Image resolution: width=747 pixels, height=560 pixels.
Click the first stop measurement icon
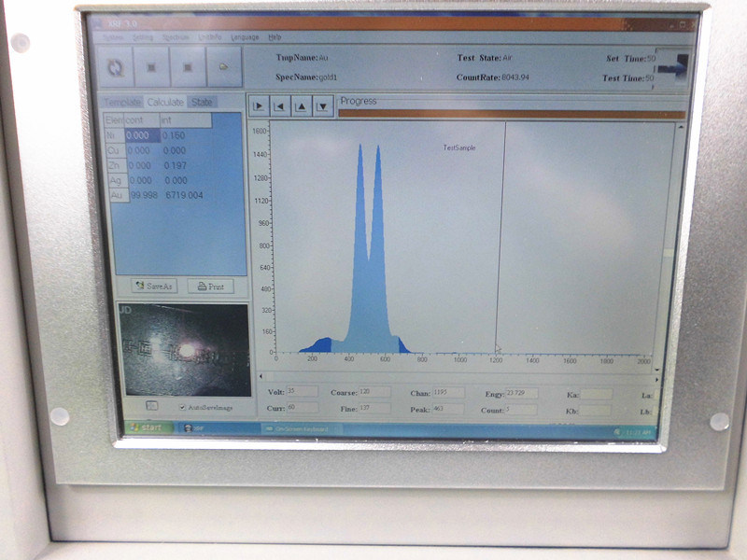(153, 69)
